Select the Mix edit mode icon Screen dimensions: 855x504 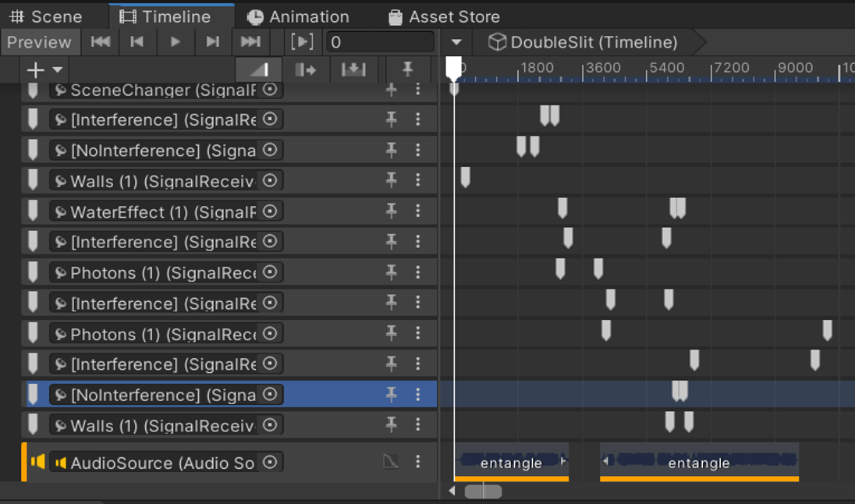point(258,69)
